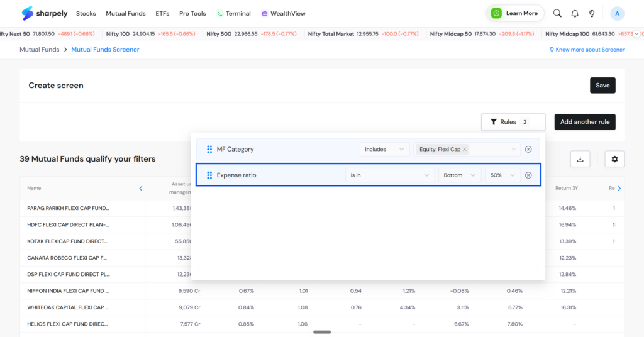Viewport: 644px width, 337px height.
Task: Click Nifty 500 ticker entry
Action: [252, 34]
